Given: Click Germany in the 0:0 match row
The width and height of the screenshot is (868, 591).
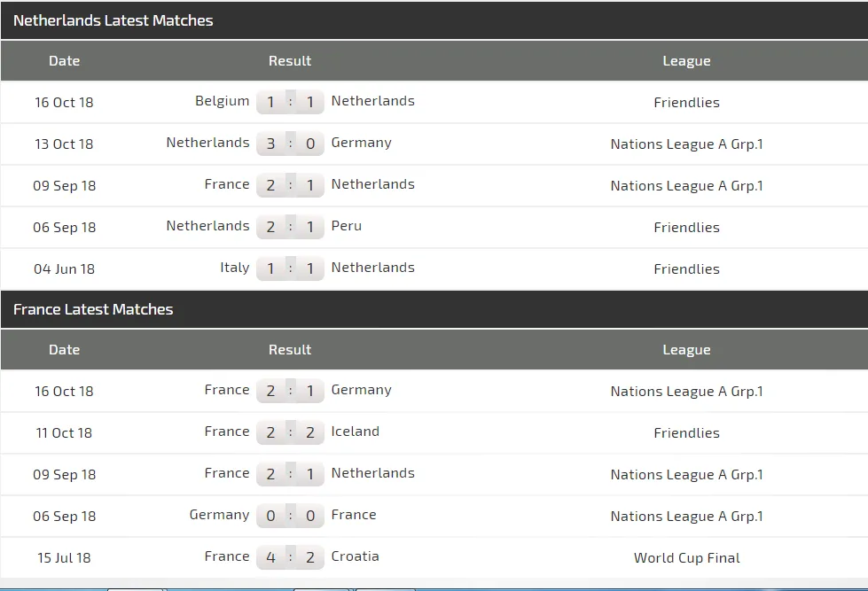Looking at the screenshot, I should click(219, 515).
